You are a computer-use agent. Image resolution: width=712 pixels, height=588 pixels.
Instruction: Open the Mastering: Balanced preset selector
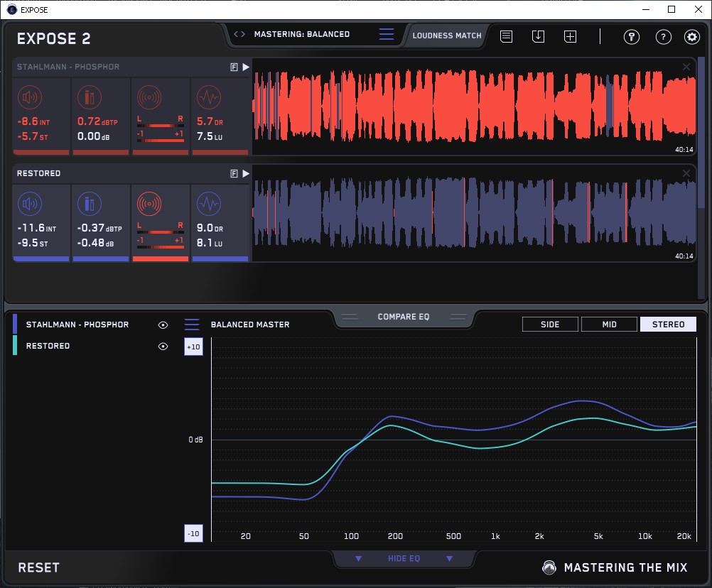(x=301, y=34)
